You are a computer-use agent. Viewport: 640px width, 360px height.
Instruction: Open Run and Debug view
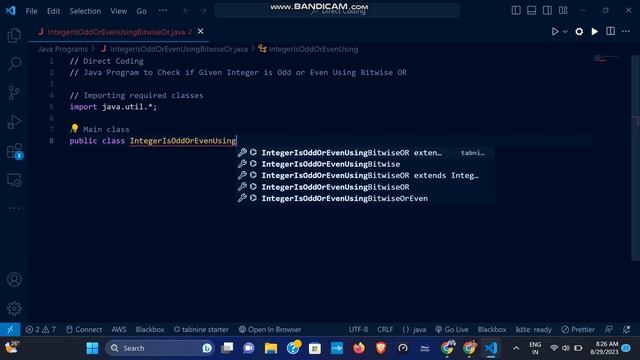click(14, 121)
